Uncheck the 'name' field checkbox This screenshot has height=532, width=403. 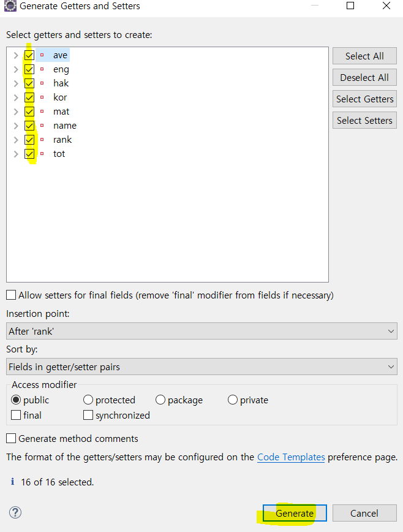point(29,126)
